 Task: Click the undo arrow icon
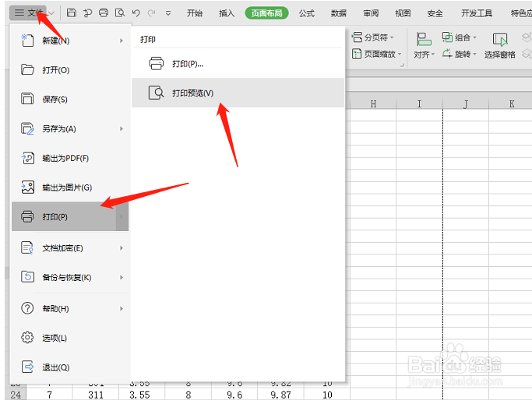(x=136, y=13)
